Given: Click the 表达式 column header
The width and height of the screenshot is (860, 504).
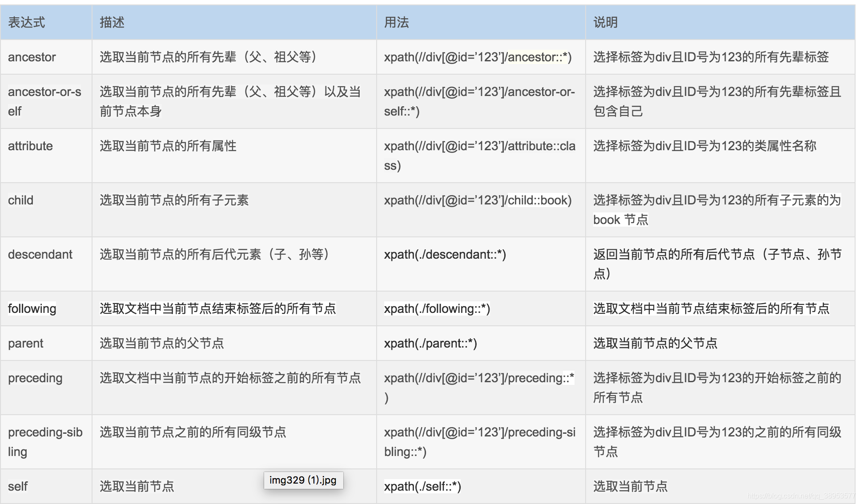Looking at the screenshot, I should coord(27,22).
